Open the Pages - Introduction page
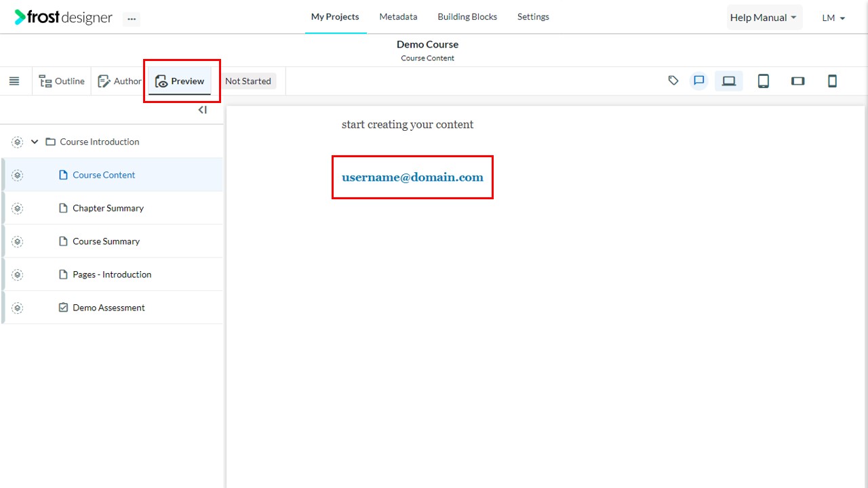 [112, 274]
